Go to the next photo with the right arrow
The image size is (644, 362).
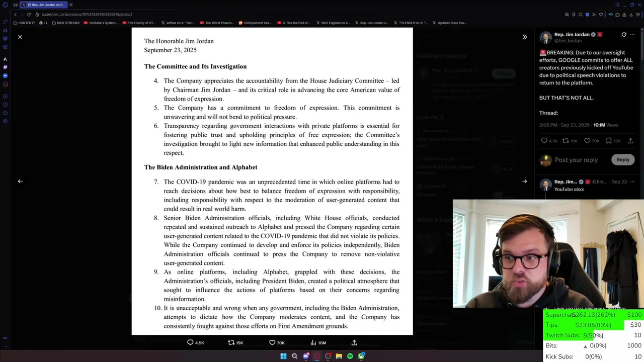[x=524, y=182]
